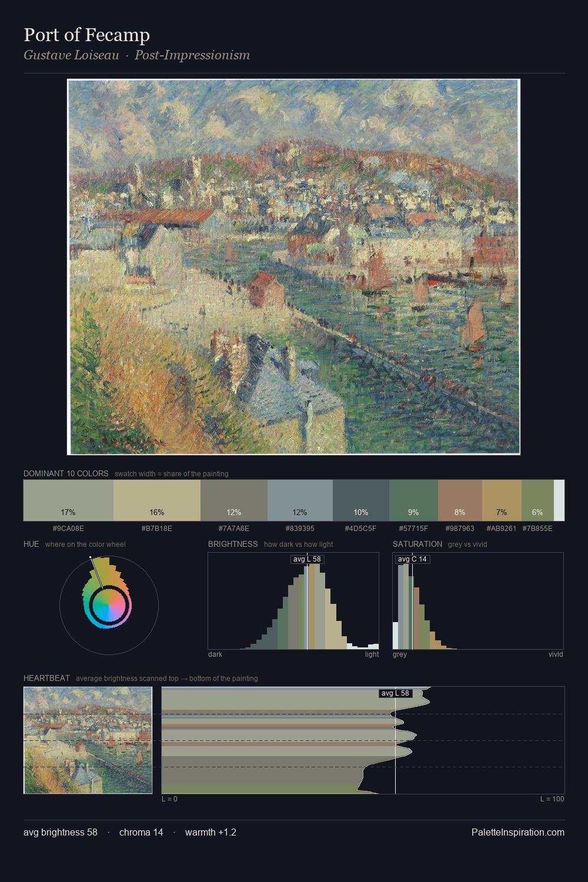Click the "dark" axis label

[215, 654]
